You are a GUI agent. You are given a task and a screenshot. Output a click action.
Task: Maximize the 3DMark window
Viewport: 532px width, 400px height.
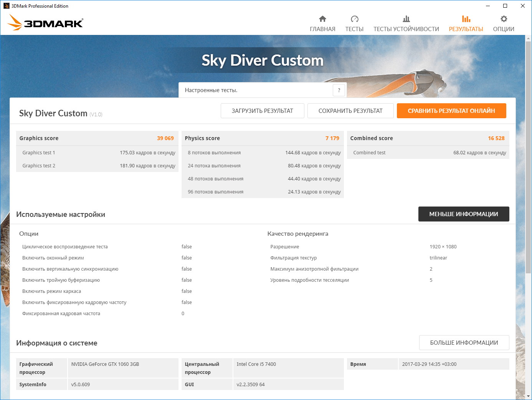click(505, 6)
